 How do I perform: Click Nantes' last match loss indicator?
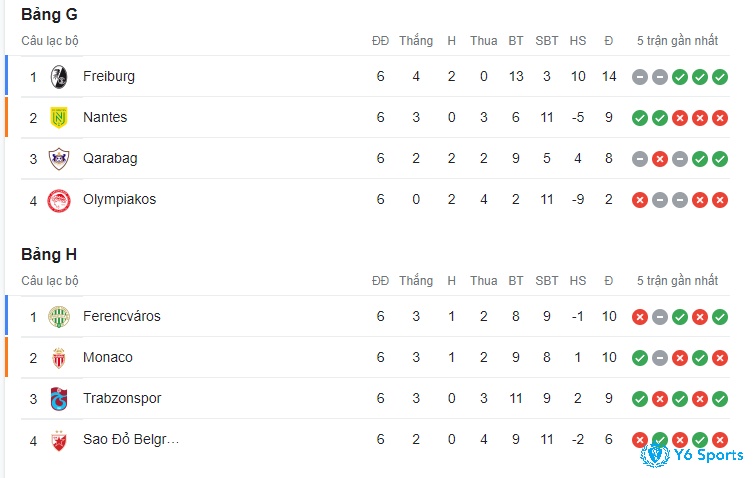(720, 118)
